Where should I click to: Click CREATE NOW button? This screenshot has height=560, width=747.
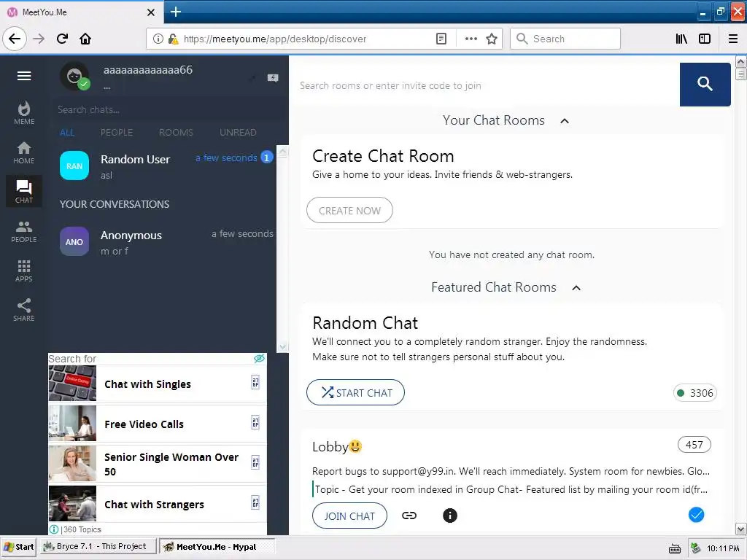pyautogui.click(x=349, y=210)
